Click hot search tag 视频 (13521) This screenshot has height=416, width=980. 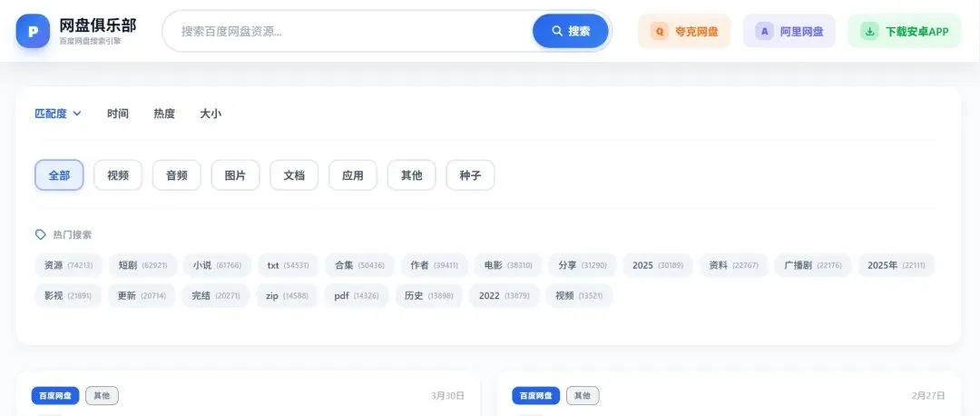tap(579, 296)
